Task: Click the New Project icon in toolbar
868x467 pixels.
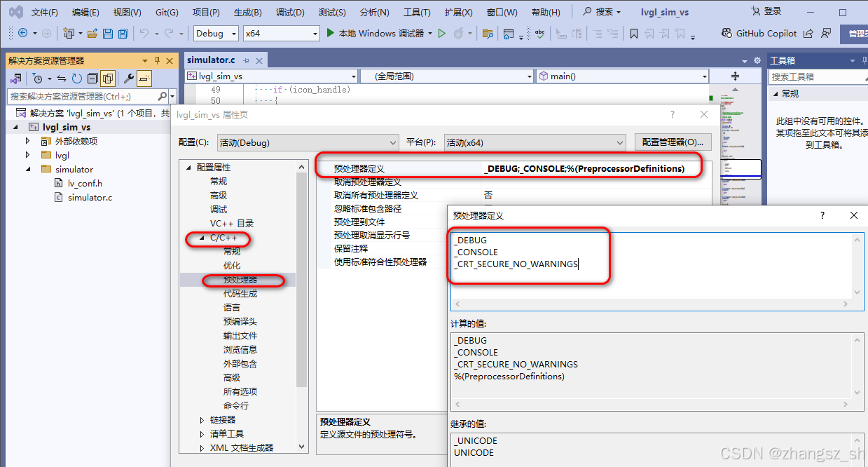Action: (x=69, y=33)
